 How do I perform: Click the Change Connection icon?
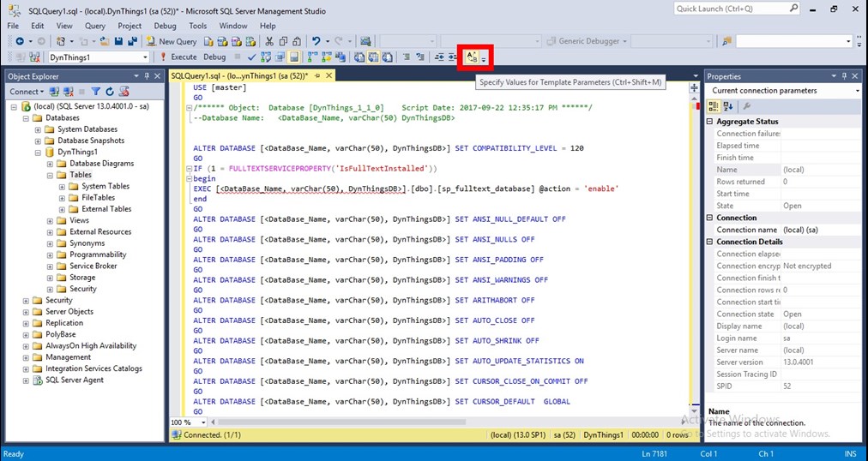tap(34, 57)
